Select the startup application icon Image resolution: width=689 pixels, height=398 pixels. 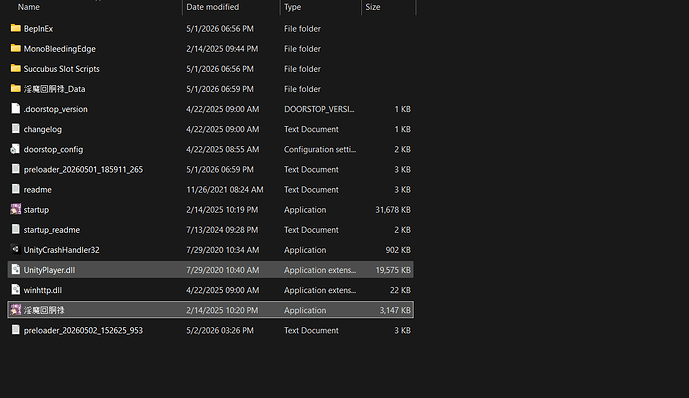(x=15, y=209)
